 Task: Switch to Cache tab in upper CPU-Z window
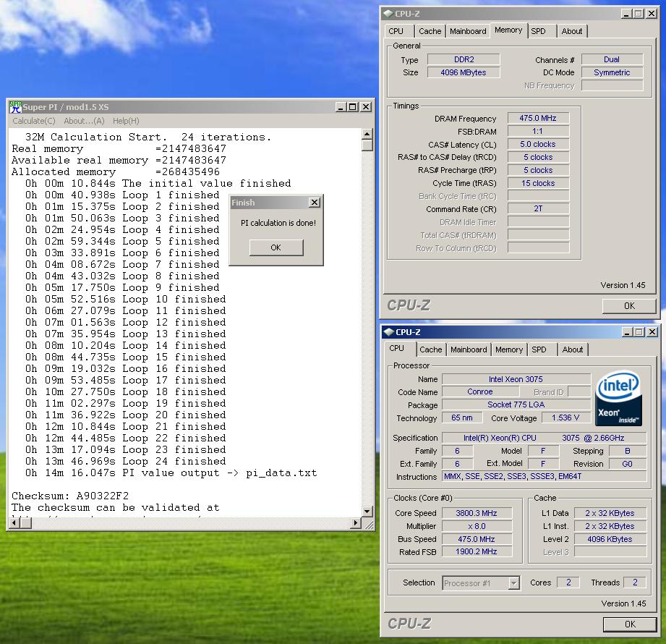click(430, 31)
